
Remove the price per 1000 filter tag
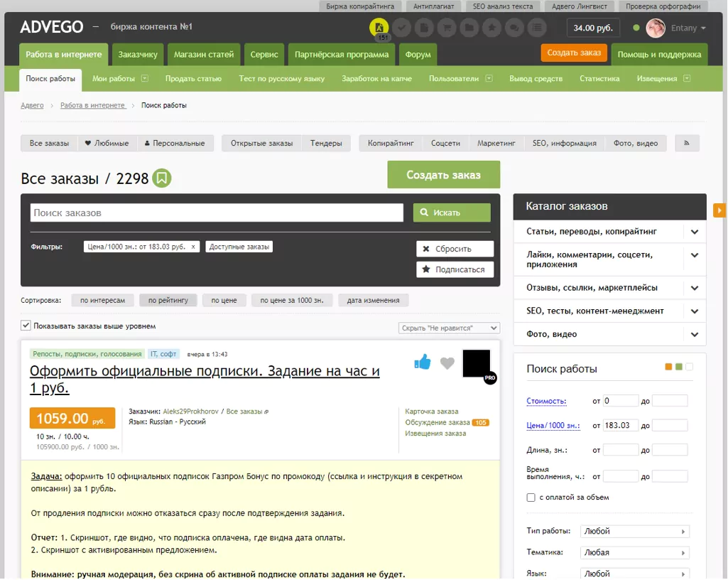[193, 247]
